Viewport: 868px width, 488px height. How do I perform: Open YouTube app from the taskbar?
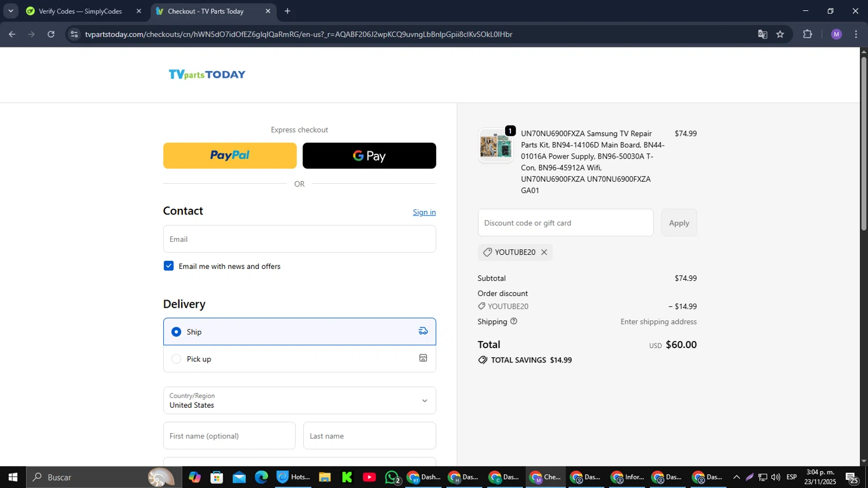click(369, 477)
